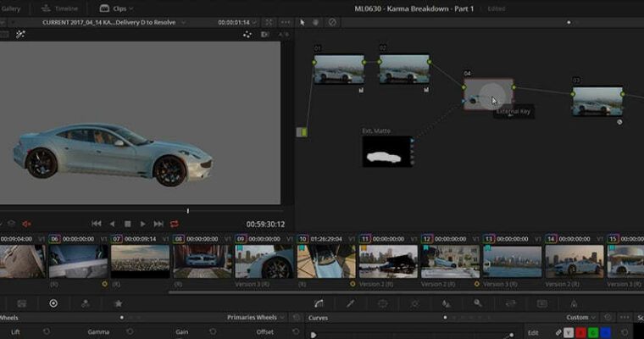
Task: Select the hand pan tool in node editor
Action: (315, 21)
